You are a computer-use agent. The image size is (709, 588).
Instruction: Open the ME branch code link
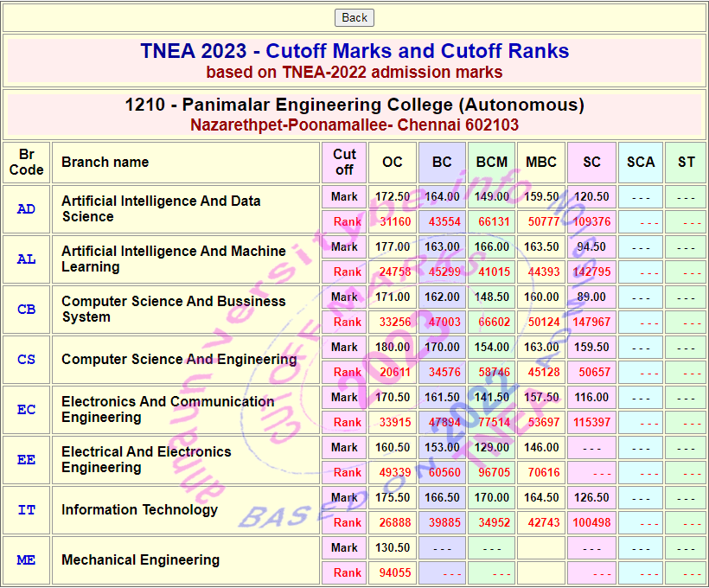click(x=26, y=560)
